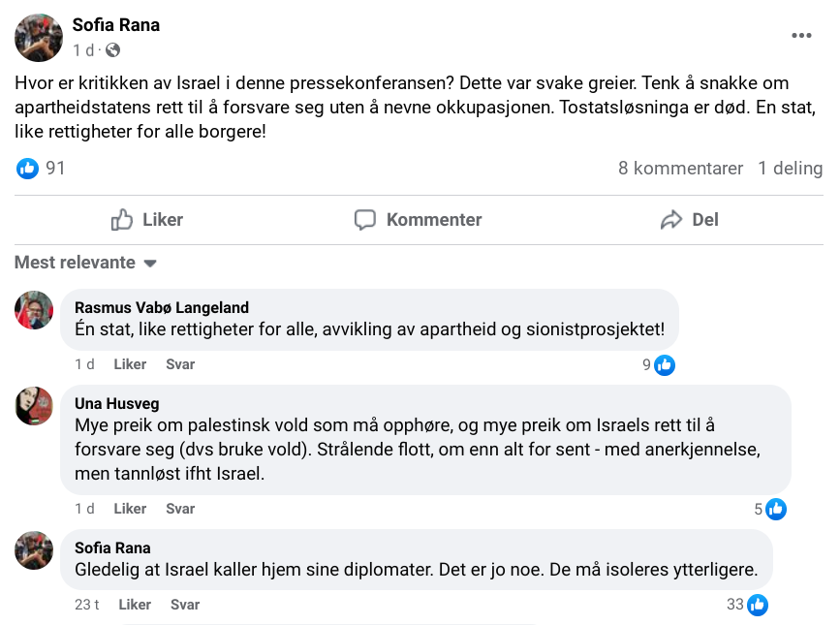Open the Sofia Rana name link in the post header
The image size is (840, 625).
point(116,25)
